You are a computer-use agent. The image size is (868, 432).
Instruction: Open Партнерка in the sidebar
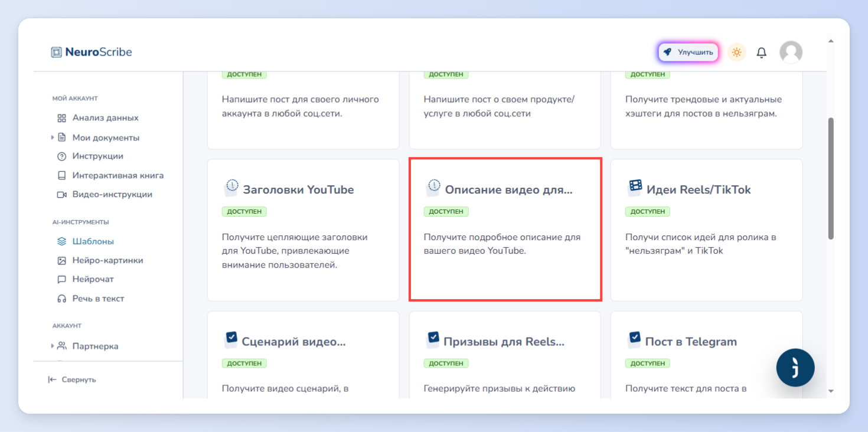[95, 346]
